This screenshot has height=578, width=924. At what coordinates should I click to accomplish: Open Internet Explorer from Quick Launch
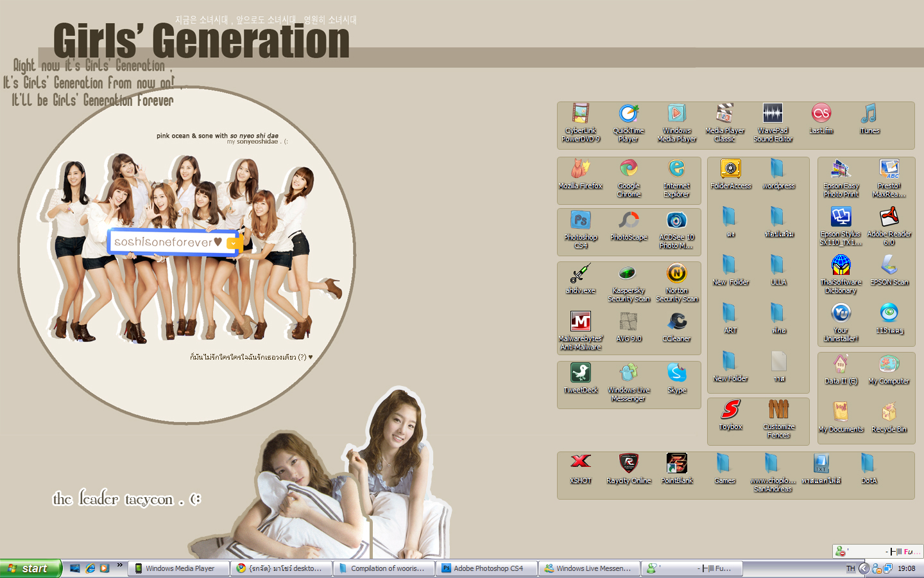(90, 568)
